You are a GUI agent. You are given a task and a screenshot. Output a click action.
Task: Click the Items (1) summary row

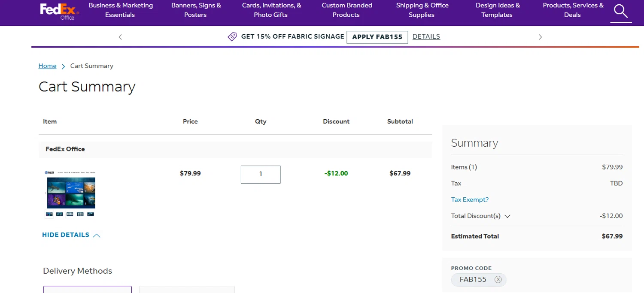click(x=537, y=167)
